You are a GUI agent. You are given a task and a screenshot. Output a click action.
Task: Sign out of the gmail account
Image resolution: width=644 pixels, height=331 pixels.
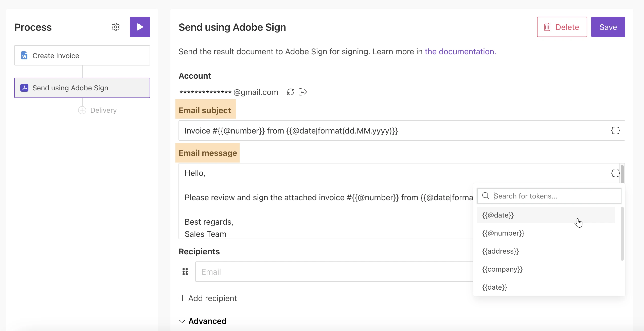[x=303, y=92]
